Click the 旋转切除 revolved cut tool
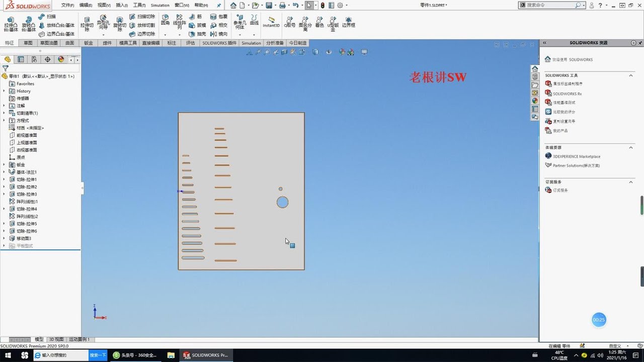The image size is (644, 362). pos(119,24)
